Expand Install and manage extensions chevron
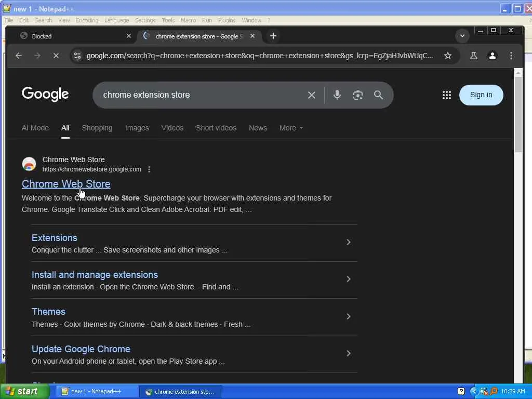 pos(349,279)
